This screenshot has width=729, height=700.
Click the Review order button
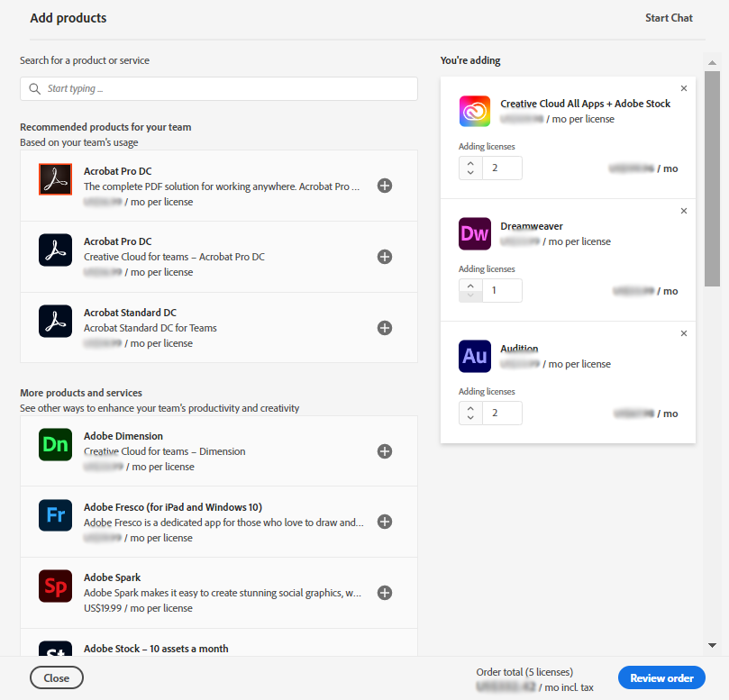661,677
